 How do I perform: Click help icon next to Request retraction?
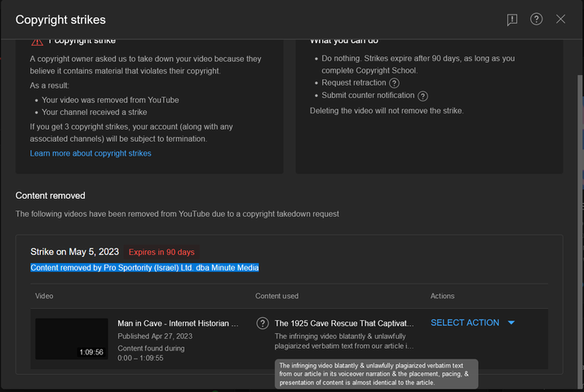coord(394,83)
